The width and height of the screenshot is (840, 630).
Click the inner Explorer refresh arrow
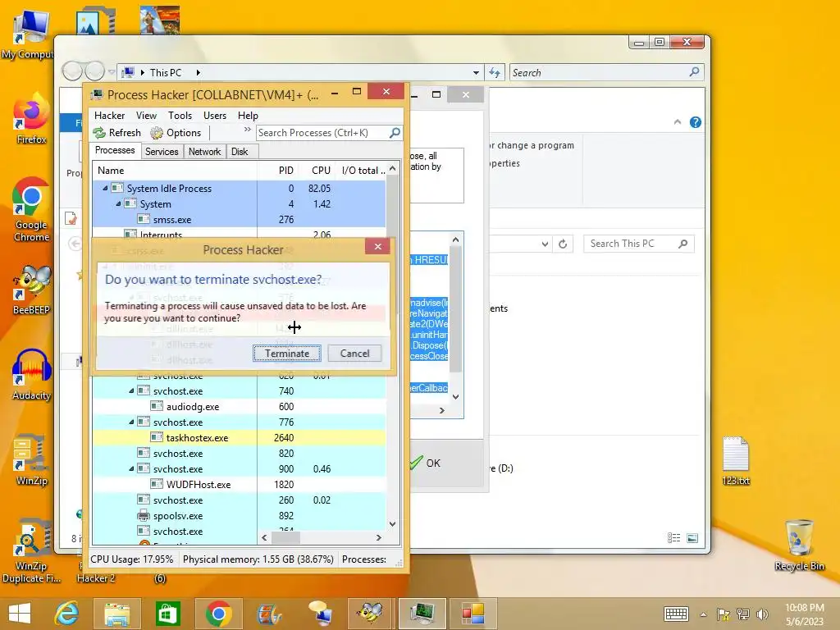pos(563,244)
